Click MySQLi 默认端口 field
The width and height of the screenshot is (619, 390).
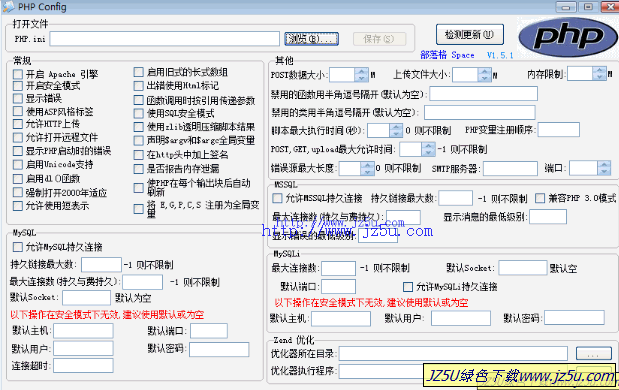coord(338,287)
